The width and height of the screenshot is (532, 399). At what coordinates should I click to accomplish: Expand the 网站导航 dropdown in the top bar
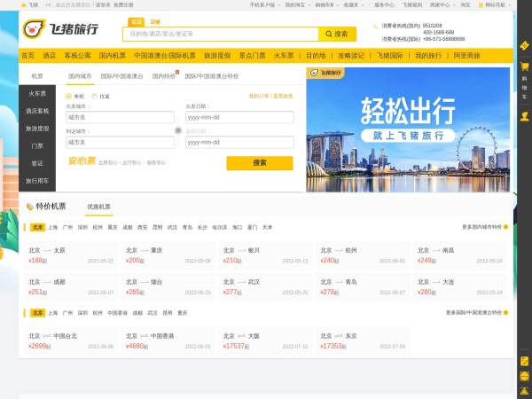[515, 4]
